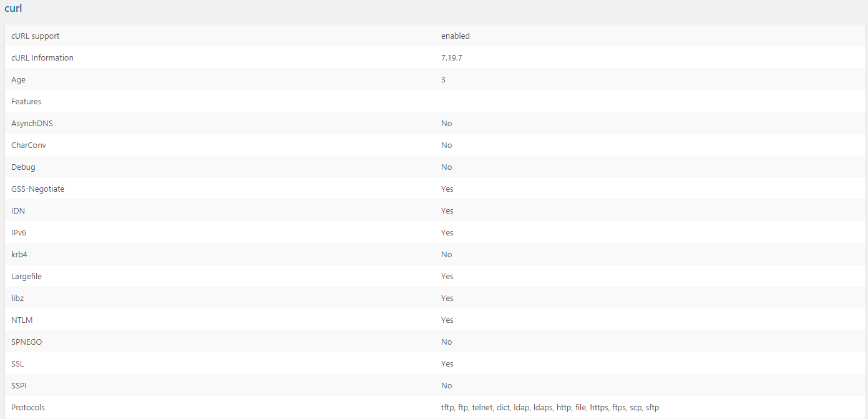Screen dimensions: 868x419
Task: Click the libz row label
Action: tap(17, 298)
